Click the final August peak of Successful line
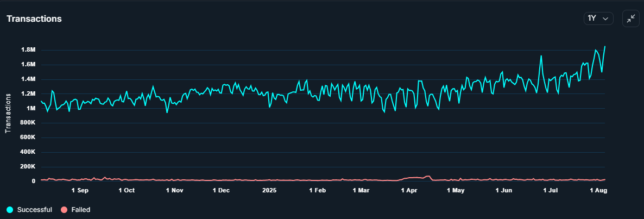The image size is (644, 219). point(605,47)
